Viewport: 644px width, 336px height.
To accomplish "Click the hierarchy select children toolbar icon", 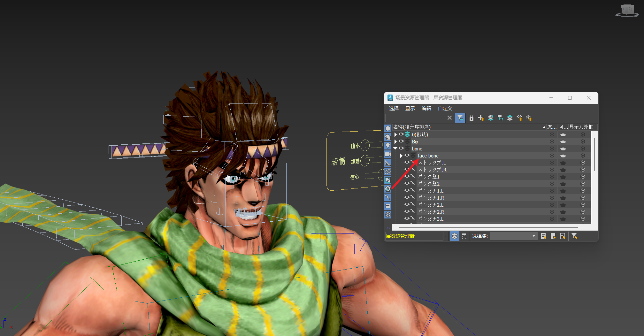I will (500, 118).
